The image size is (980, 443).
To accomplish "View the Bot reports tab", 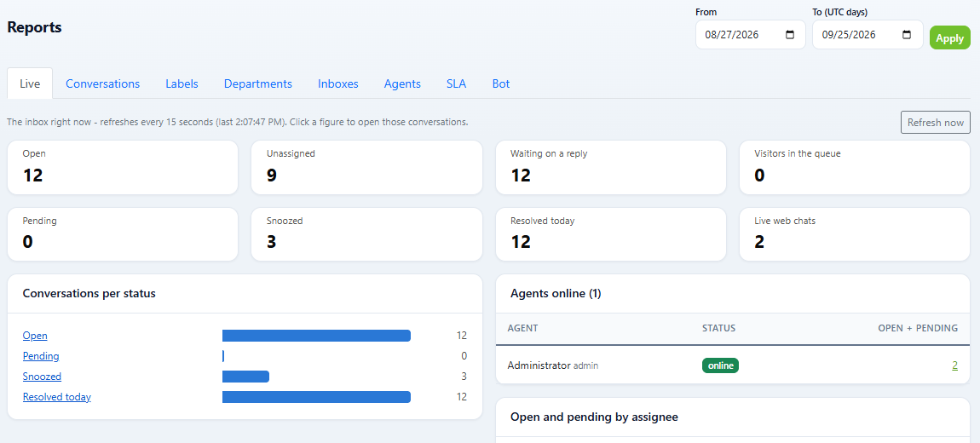I will (x=501, y=83).
